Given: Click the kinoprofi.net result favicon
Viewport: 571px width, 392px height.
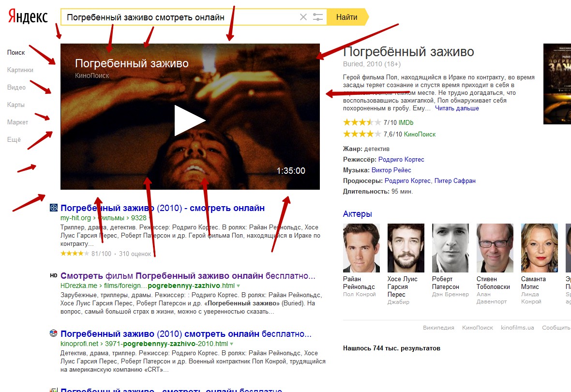Looking at the screenshot, I should [x=54, y=333].
